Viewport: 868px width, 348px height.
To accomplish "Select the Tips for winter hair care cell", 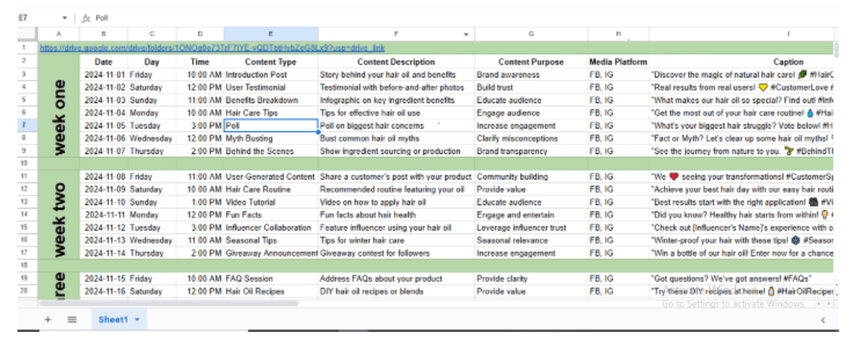I will (x=396, y=240).
